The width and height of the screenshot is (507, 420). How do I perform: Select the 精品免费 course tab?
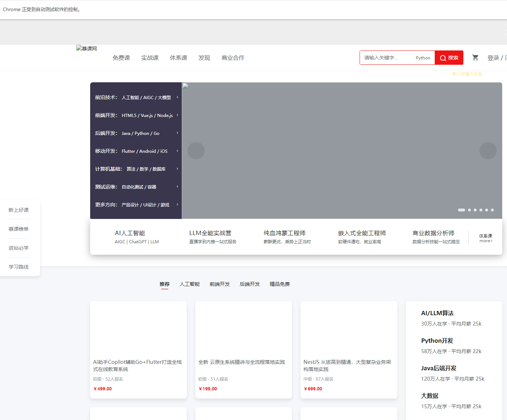(x=280, y=284)
